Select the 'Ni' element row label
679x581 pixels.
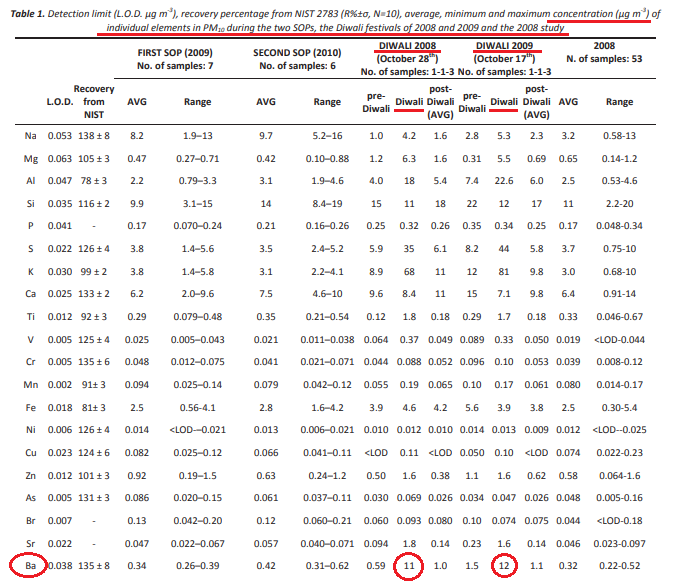coord(30,430)
